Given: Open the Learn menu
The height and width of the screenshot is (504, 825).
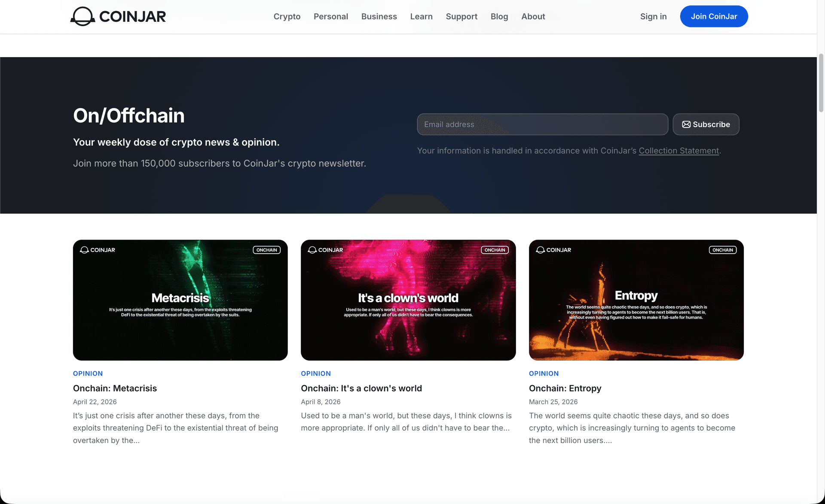Looking at the screenshot, I should [421, 16].
